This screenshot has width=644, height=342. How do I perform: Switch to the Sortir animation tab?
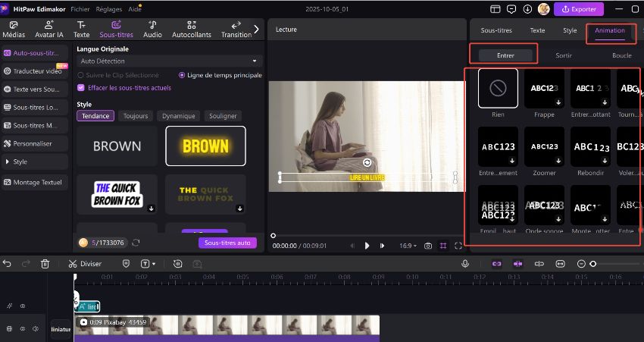coord(563,55)
